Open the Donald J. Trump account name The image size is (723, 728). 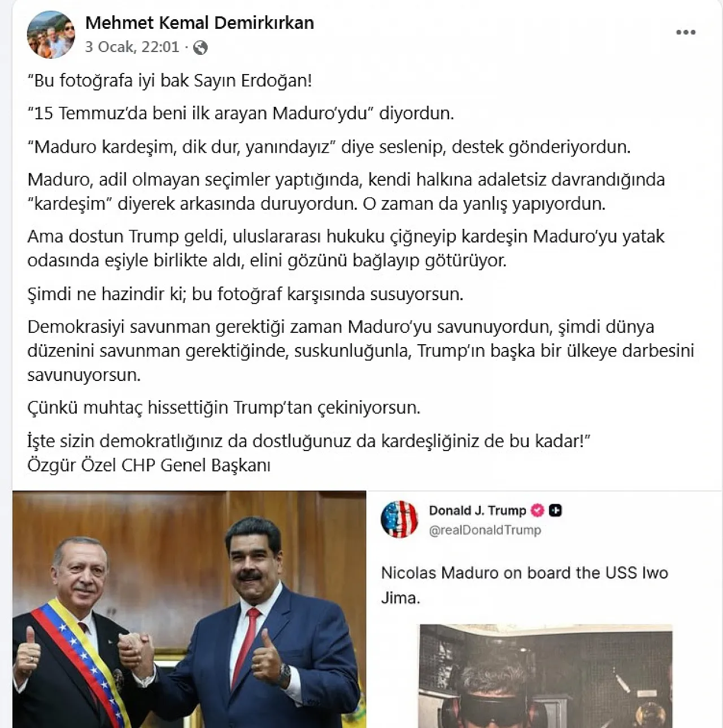tap(477, 510)
